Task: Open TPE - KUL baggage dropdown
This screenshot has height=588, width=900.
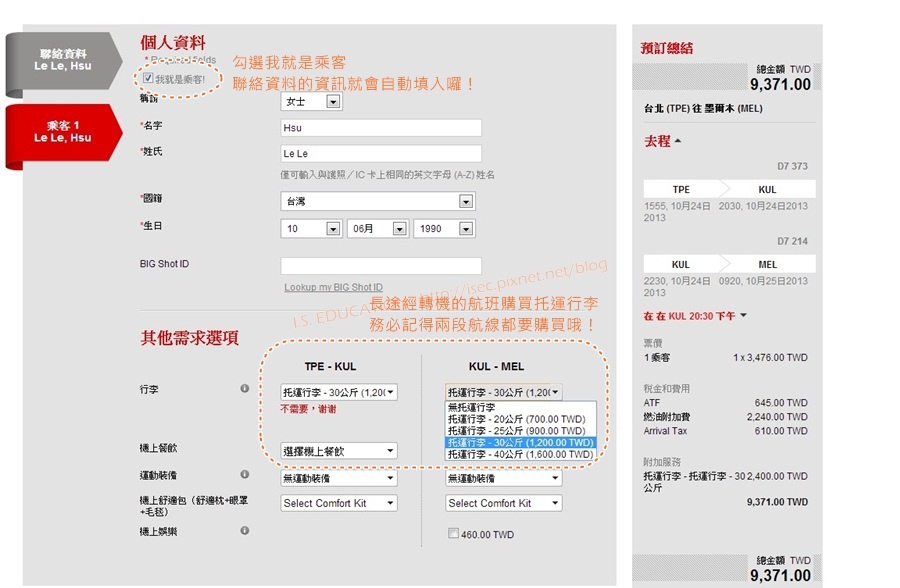Action: [x=339, y=392]
